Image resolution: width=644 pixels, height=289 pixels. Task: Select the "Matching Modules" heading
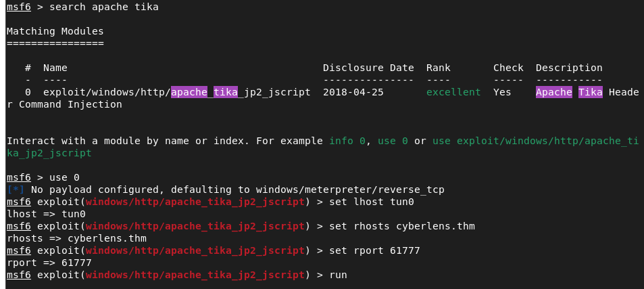click(x=55, y=31)
